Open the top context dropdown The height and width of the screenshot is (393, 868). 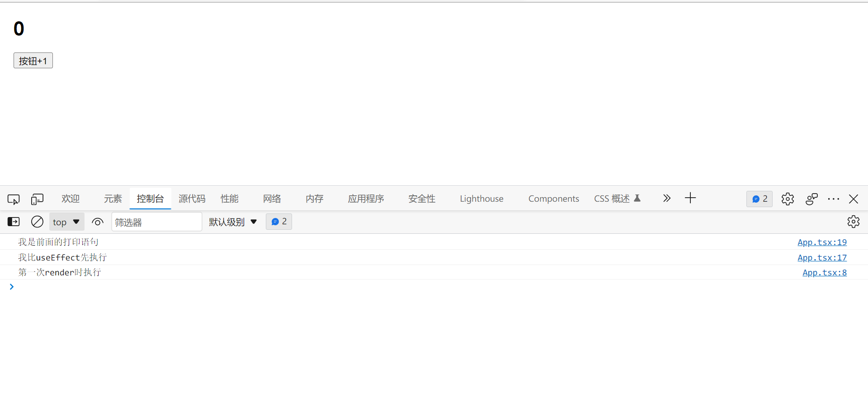(66, 222)
